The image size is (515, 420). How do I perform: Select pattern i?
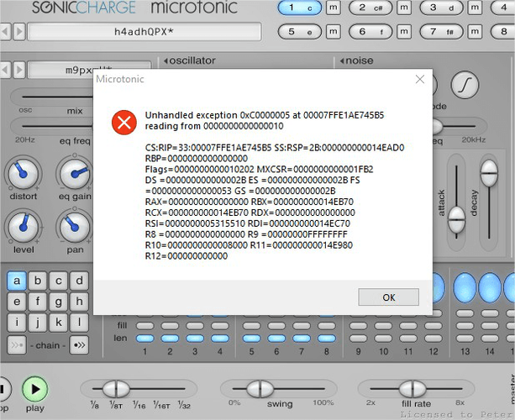[17, 323]
